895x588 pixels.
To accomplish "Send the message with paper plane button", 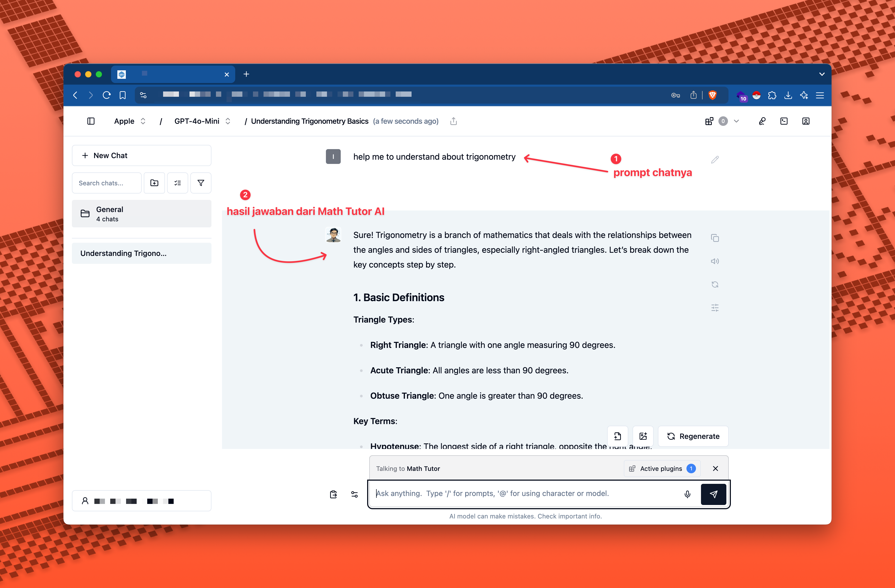I will pyautogui.click(x=713, y=494).
